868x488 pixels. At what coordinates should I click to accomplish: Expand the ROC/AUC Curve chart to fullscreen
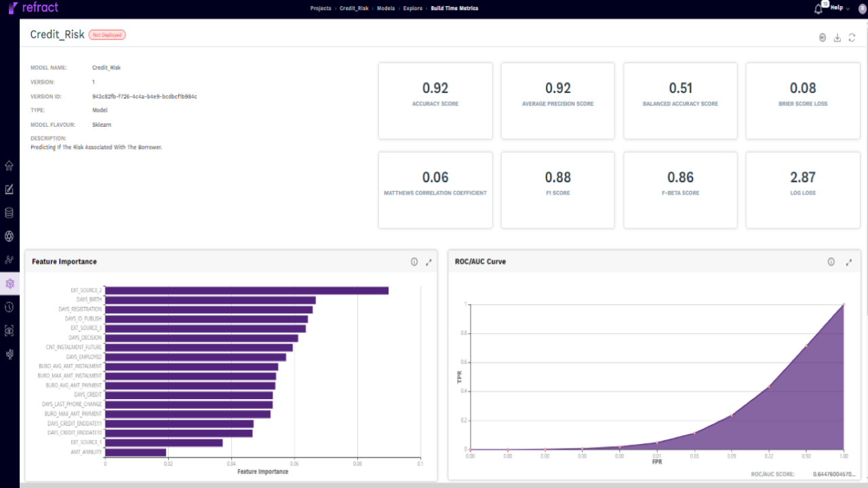(x=849, y=262)
